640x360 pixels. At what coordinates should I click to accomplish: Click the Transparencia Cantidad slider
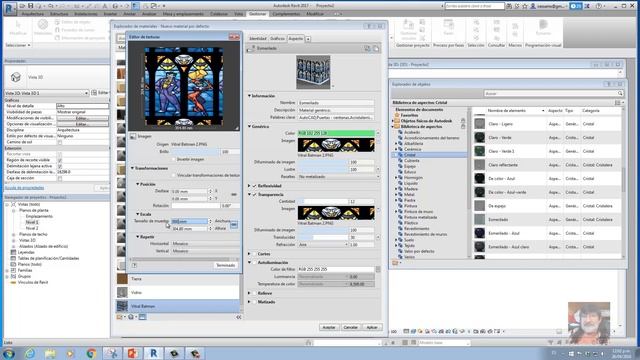click(x=323, y=202)
